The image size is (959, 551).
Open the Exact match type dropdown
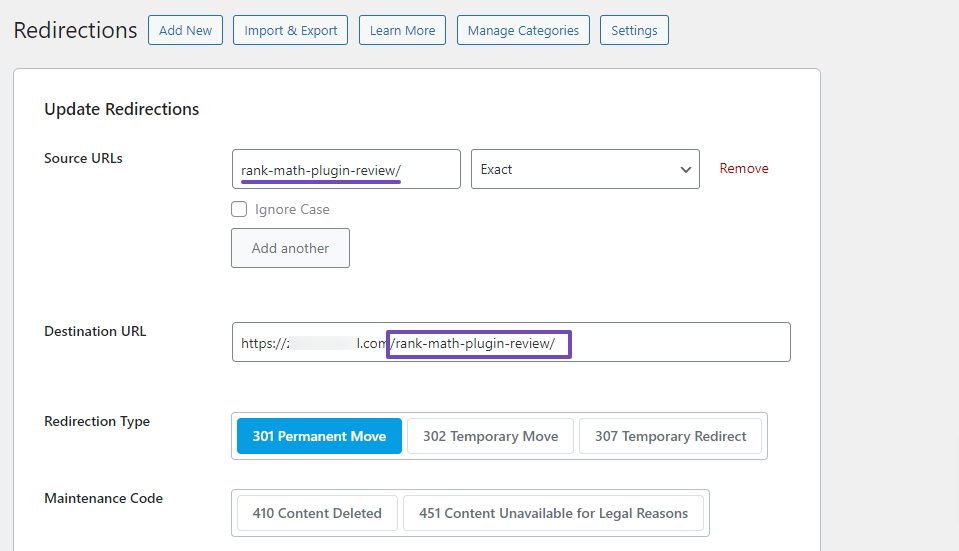585,169
